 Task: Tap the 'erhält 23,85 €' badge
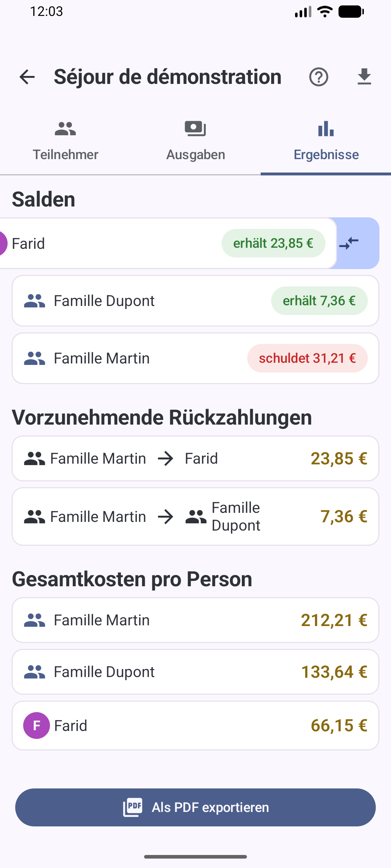click(x=273, y=243)
